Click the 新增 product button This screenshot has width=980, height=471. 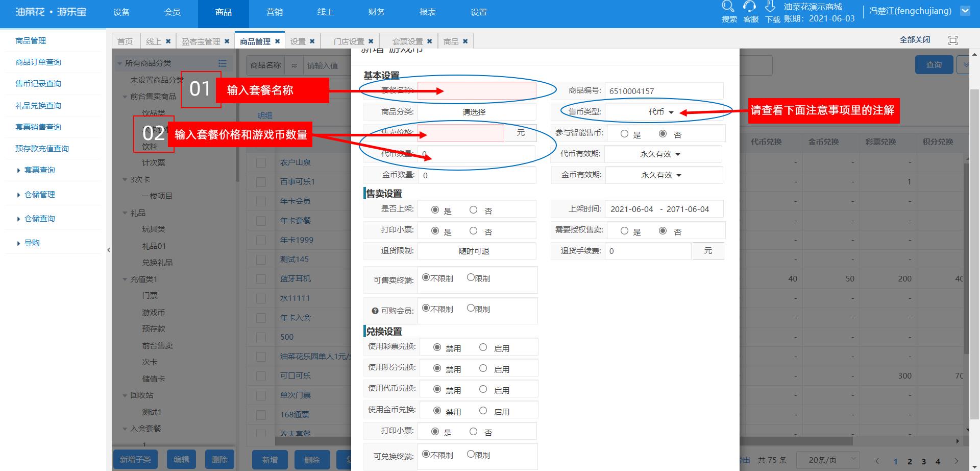click(x=270, y=460)
